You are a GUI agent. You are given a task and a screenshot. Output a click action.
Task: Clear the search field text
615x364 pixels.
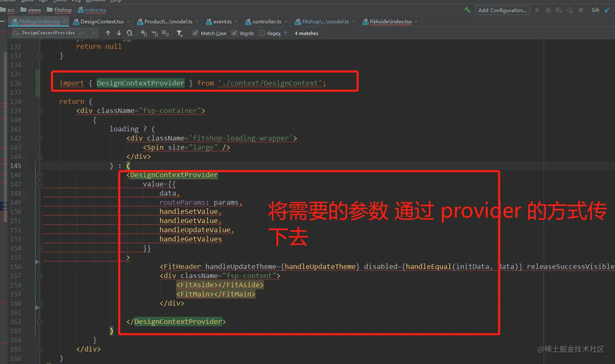(94, 33)
